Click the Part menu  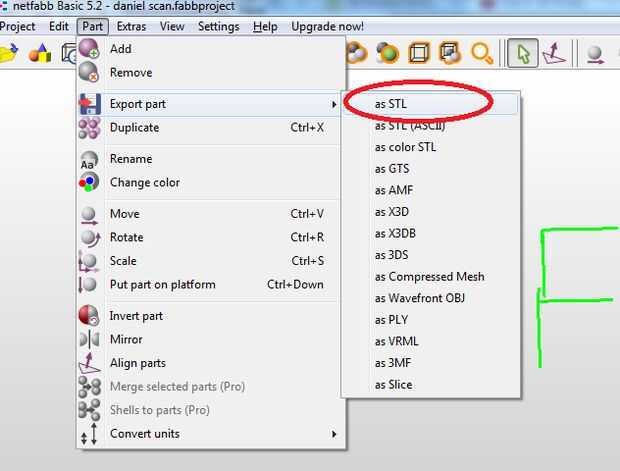93,26
